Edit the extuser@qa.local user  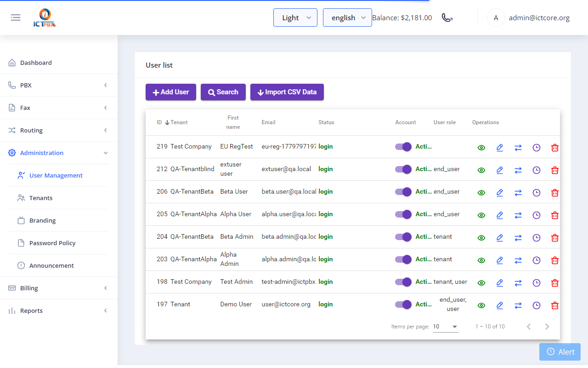click(x=500, y=170)
